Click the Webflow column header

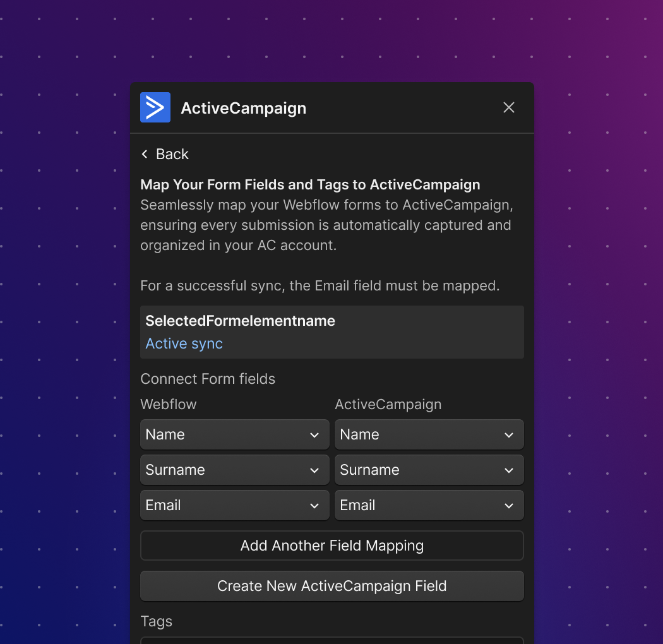coord(169,404)
